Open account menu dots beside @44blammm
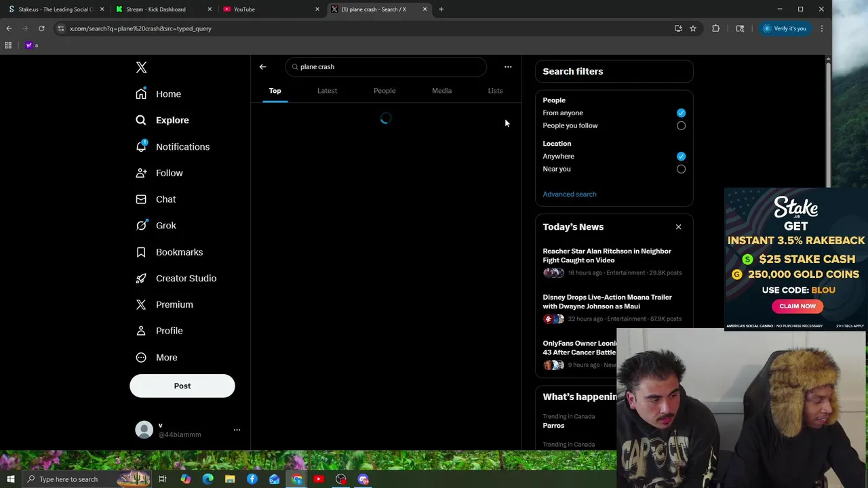 click(x=237, y=430)
